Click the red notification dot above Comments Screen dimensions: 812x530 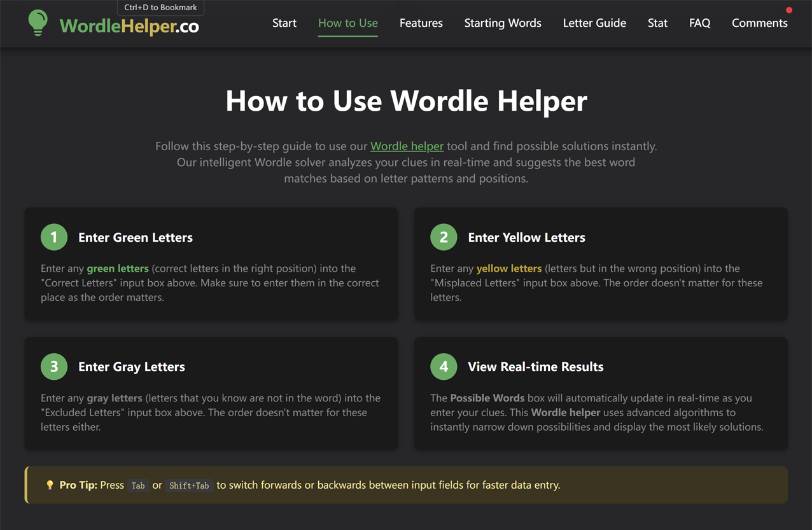789,10
